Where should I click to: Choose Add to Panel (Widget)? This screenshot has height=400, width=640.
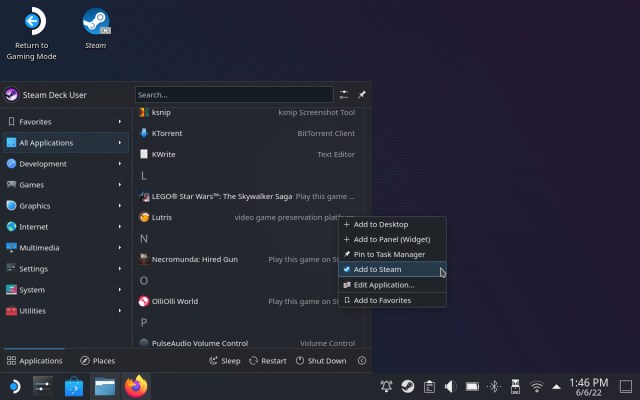tap(392, 239)
